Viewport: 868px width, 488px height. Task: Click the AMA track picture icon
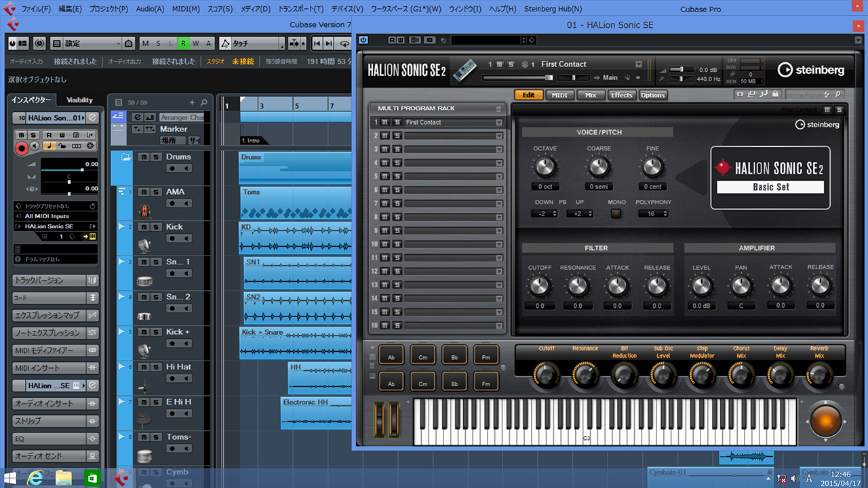[144, 210]
